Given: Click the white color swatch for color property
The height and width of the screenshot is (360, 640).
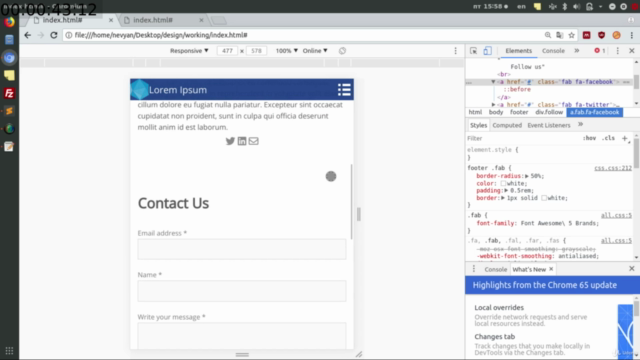Looking at the screenshot, I should tap(503, 184).
